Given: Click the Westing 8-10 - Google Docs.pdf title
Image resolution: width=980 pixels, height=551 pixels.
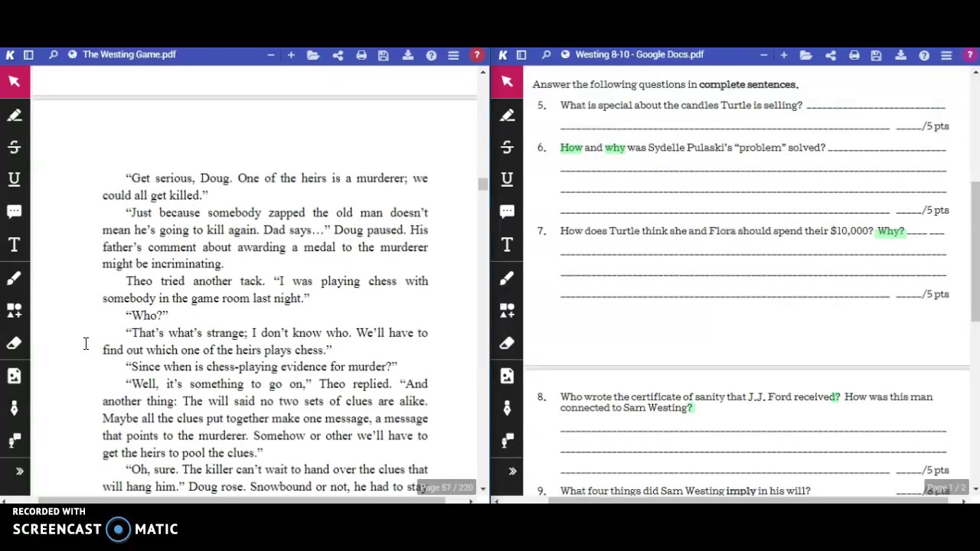Looking at the screenshot, I should tap(639, 54).
